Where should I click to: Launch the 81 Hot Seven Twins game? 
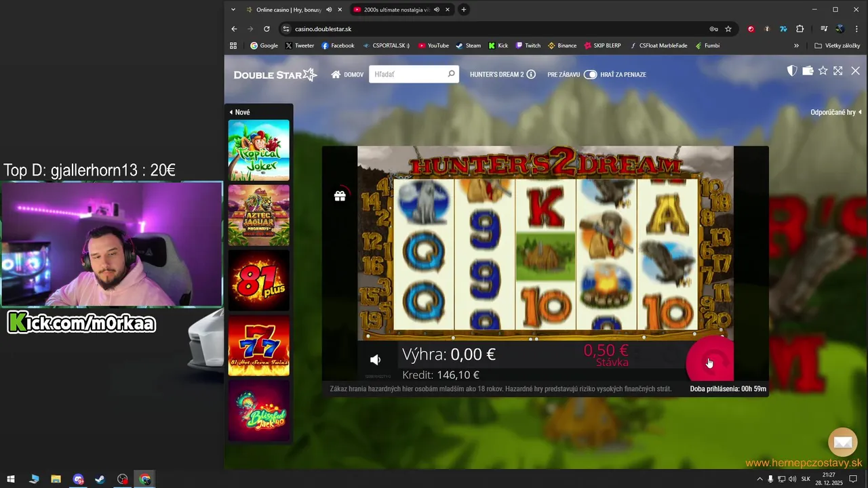258,346
